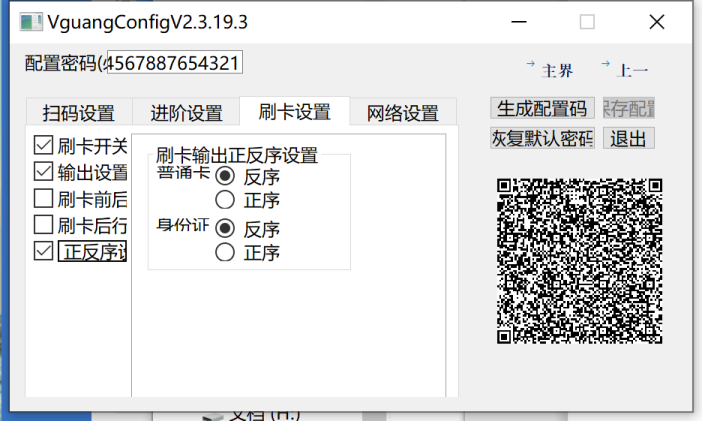Click the 生成配置码 button
Image resolution: width=702 pixels, height=421 pixels.
click(542, 108)
